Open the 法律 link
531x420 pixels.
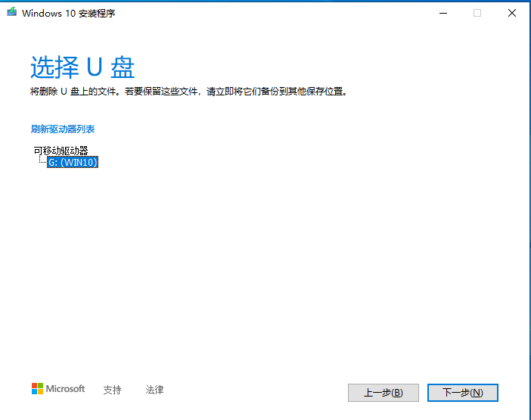(154, 390)
